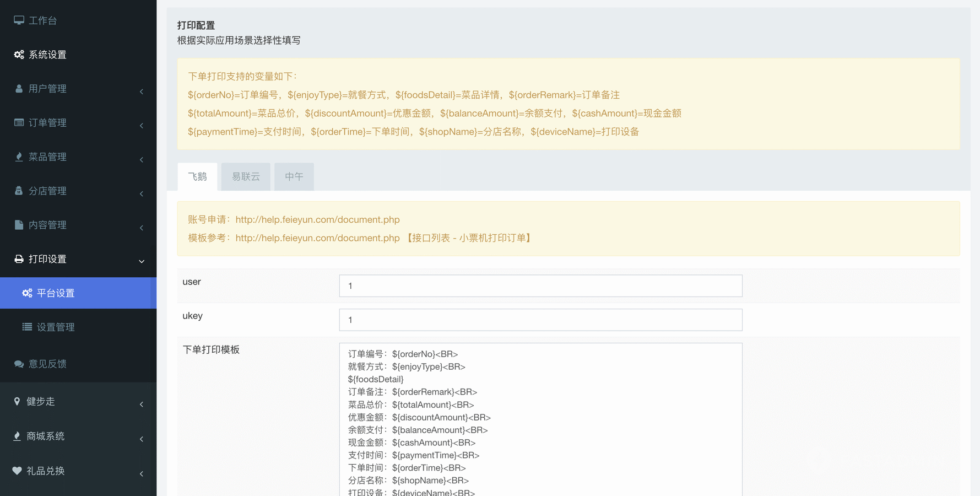Click the chat bubble icon beside 意见反馈
Viewport: 980px width, 496px height.
(x=19, y=364)
